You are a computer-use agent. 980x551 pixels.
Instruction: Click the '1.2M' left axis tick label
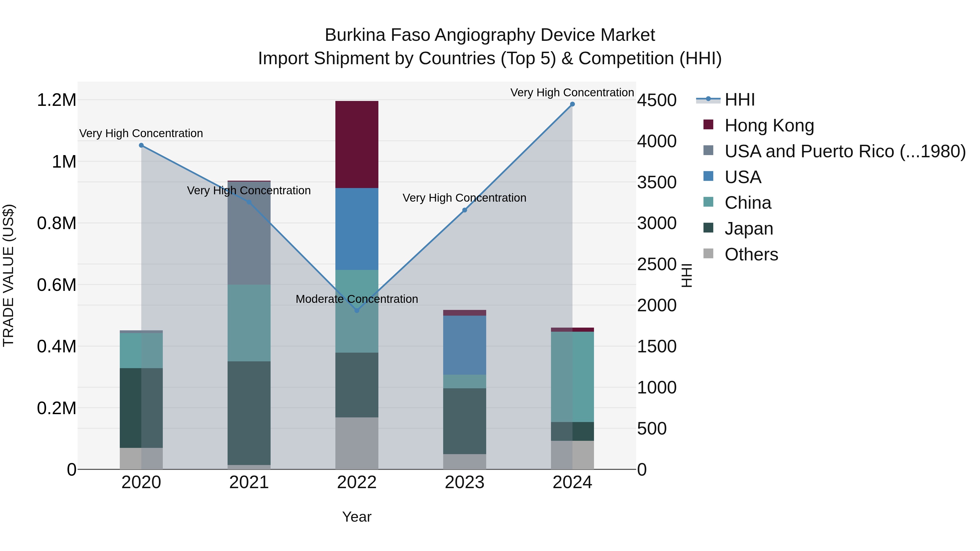tap(57, 100)
